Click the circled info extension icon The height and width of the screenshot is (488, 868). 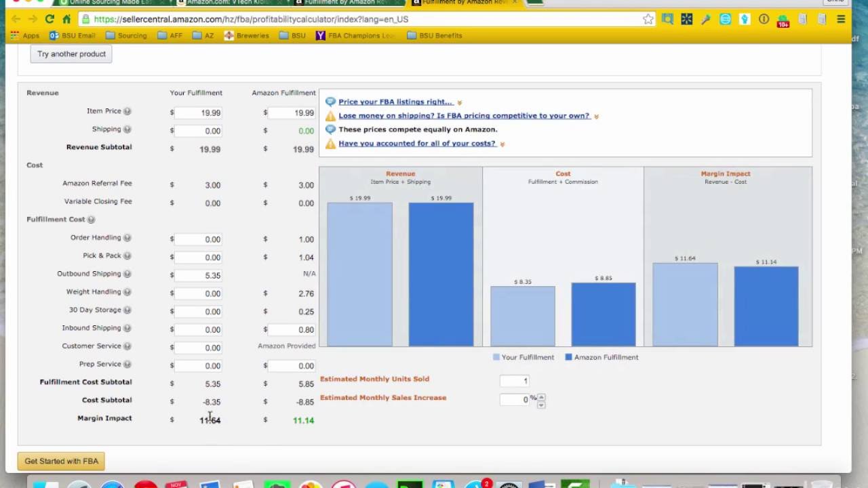(x=764, y=19)
